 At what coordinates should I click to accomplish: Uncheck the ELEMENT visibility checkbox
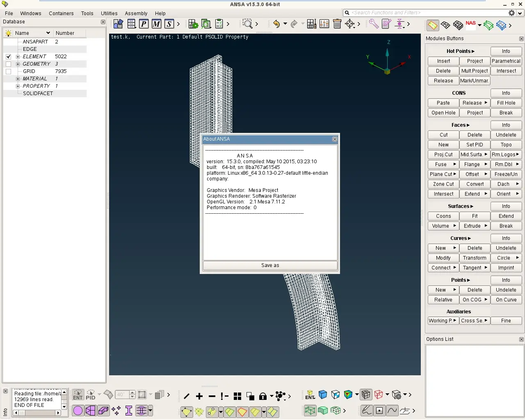coord(8,57)
